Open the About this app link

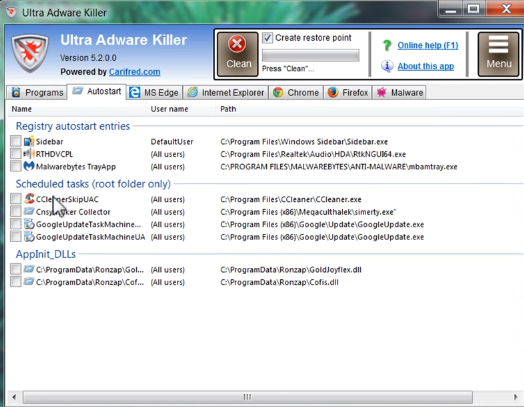(426, 66)
